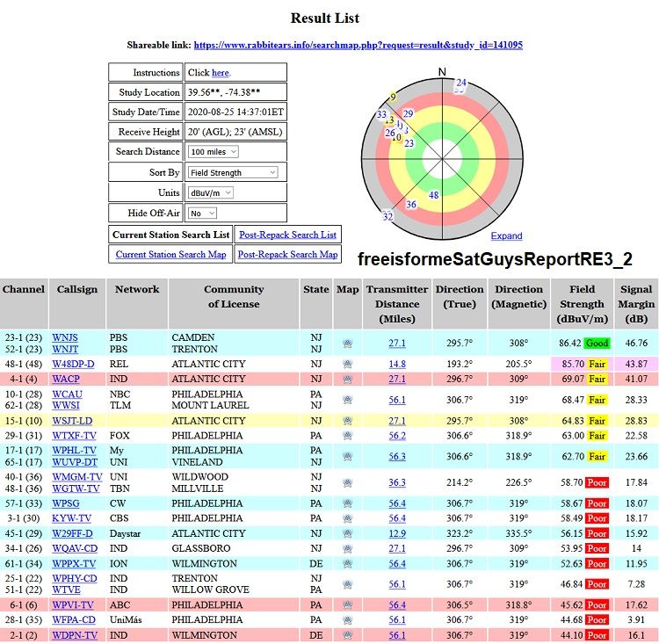Switch to Current Station Search Map
The width and height of the screenshot is (659, 644).
(x=170, y=255)
